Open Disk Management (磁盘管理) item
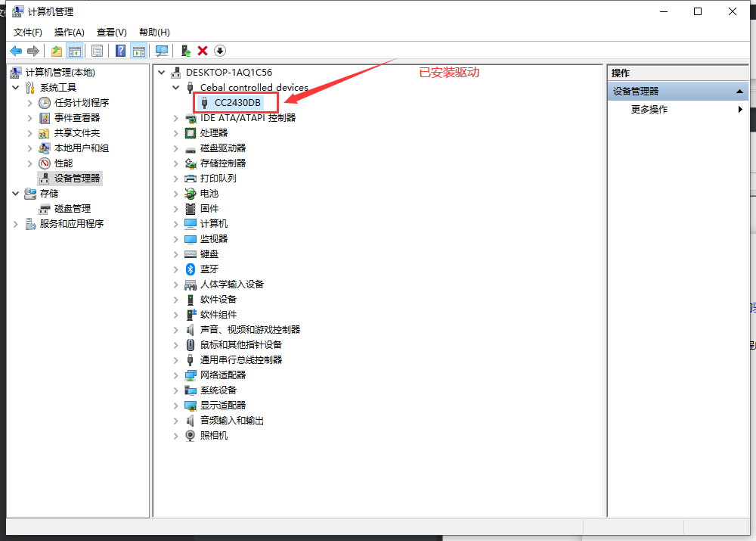The height and width of the screenshot is (541, 756). 73,209
